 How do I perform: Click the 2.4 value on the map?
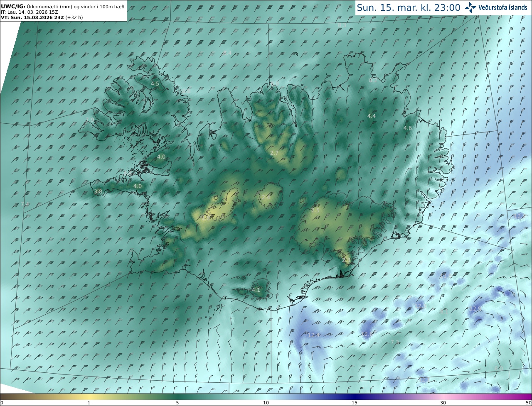click(x=266, y=198)
